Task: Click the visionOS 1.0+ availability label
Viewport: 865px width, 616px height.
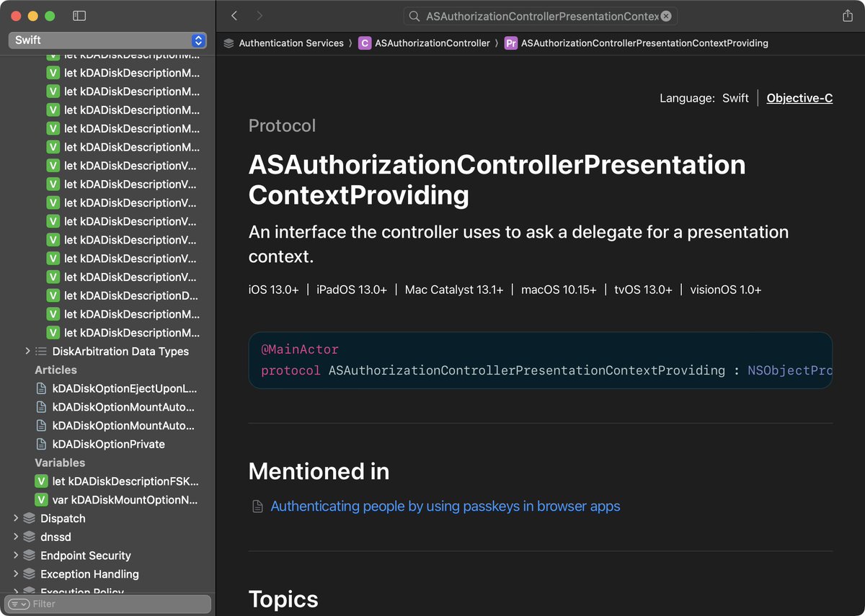Action: (725, 290)
